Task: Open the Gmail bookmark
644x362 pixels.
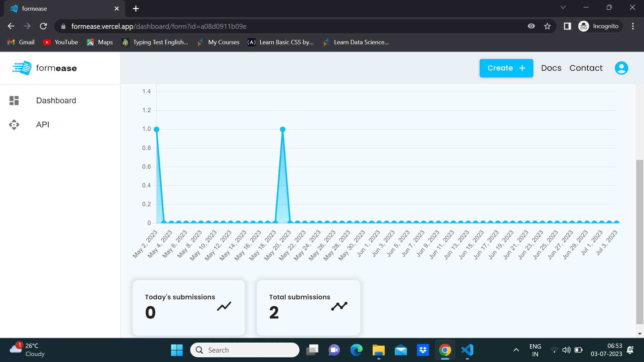Action: (21, 42)
